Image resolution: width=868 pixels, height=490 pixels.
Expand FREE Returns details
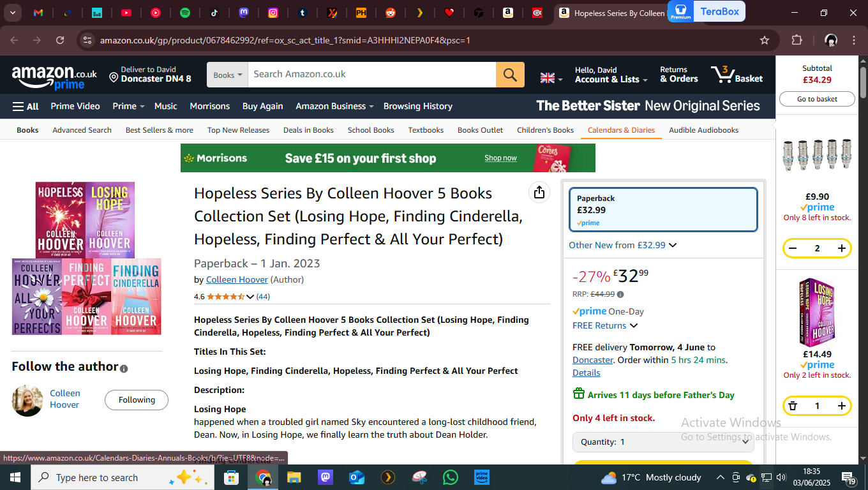[x=605, y=325]
